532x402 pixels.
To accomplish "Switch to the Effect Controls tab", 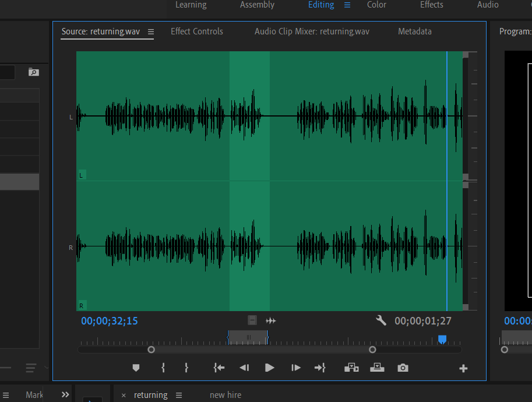I will (196, 31).
